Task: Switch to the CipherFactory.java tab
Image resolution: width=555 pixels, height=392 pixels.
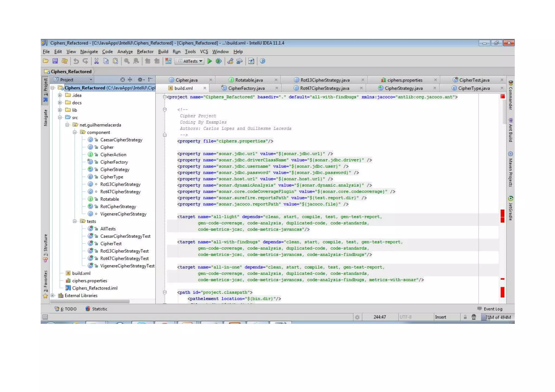Action: 246,88
